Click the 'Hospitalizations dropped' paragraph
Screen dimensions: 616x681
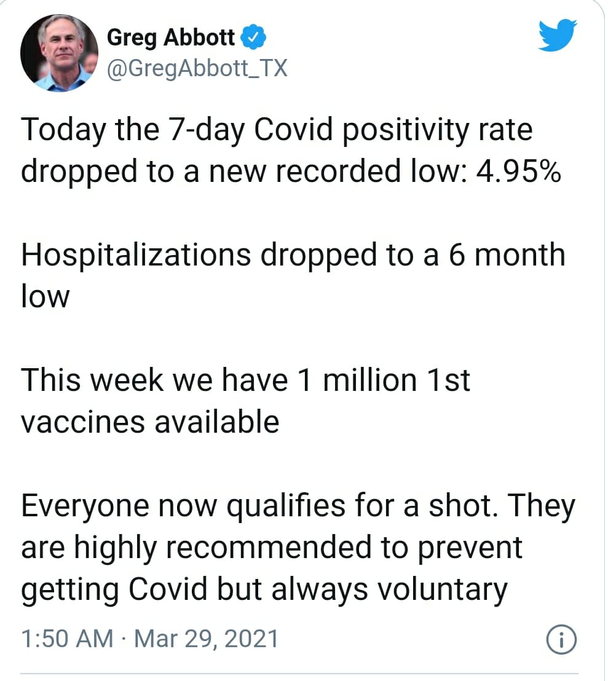(294, 275)
